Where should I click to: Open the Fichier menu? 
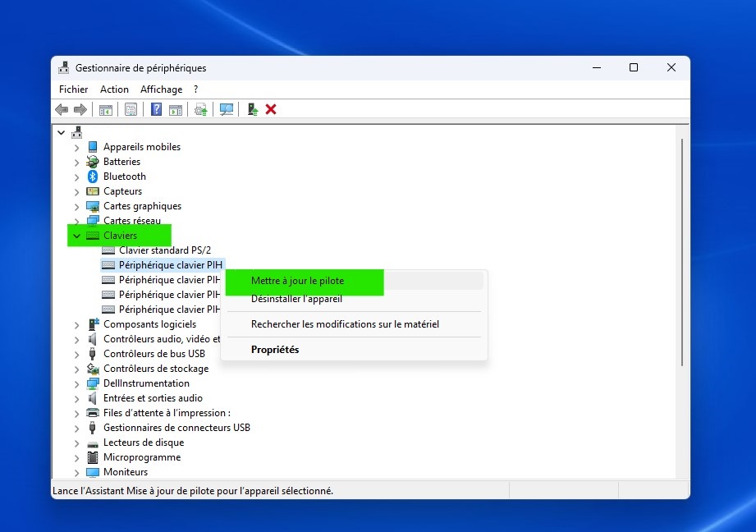pyautogui.click(x=74, y=89)
